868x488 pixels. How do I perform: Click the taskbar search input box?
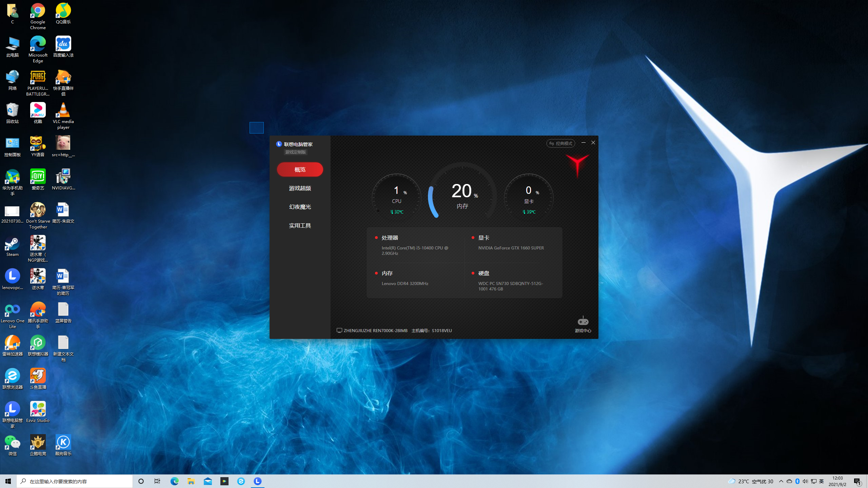(75, 481)
